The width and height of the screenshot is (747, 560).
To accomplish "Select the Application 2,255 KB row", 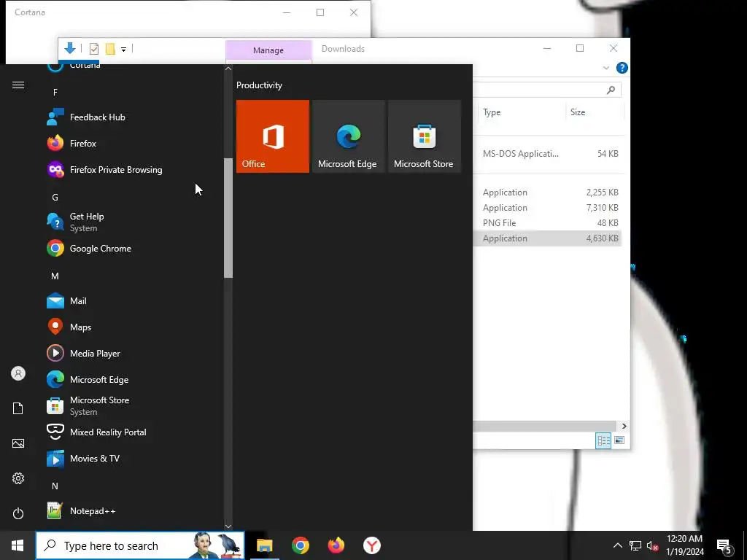I will point(548,192).
